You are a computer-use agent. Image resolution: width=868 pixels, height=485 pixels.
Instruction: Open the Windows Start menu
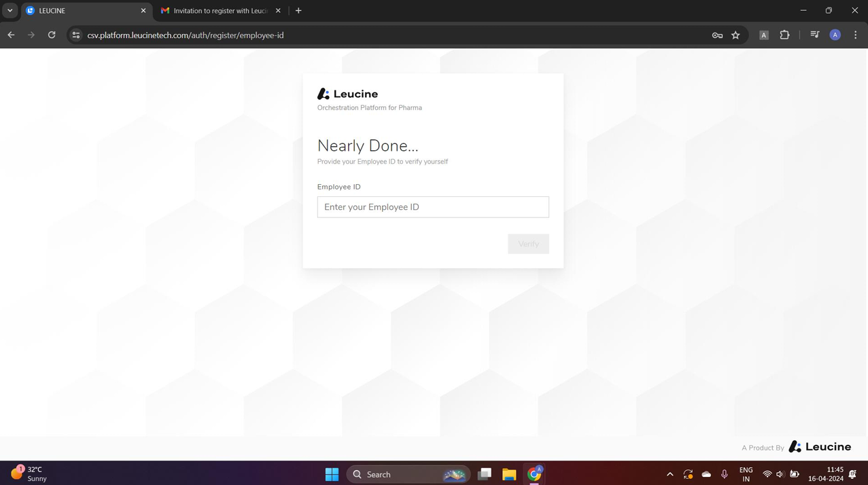click(x=332, y=474)
